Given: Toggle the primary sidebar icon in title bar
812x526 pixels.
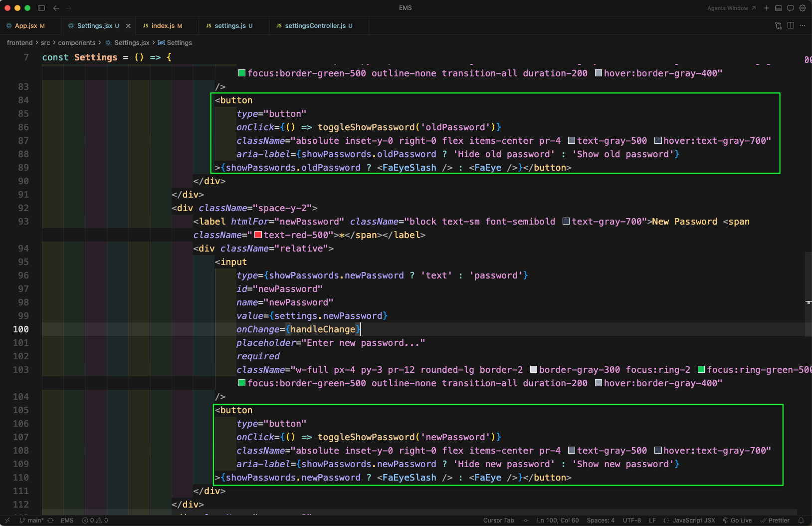Looking at the screenshot, I should tap(41, 8).
